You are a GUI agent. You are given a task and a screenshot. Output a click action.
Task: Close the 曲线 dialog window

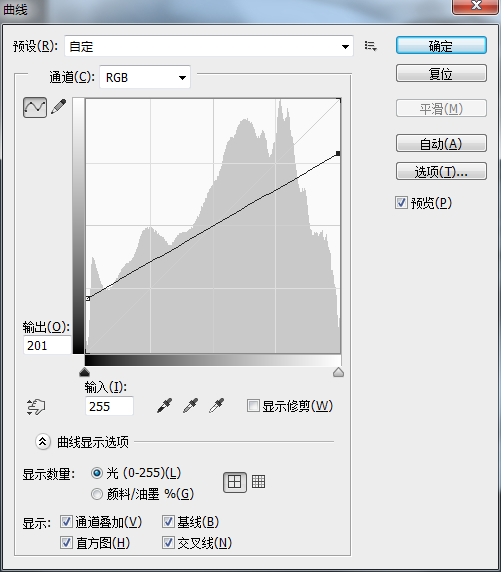(475, 6)
